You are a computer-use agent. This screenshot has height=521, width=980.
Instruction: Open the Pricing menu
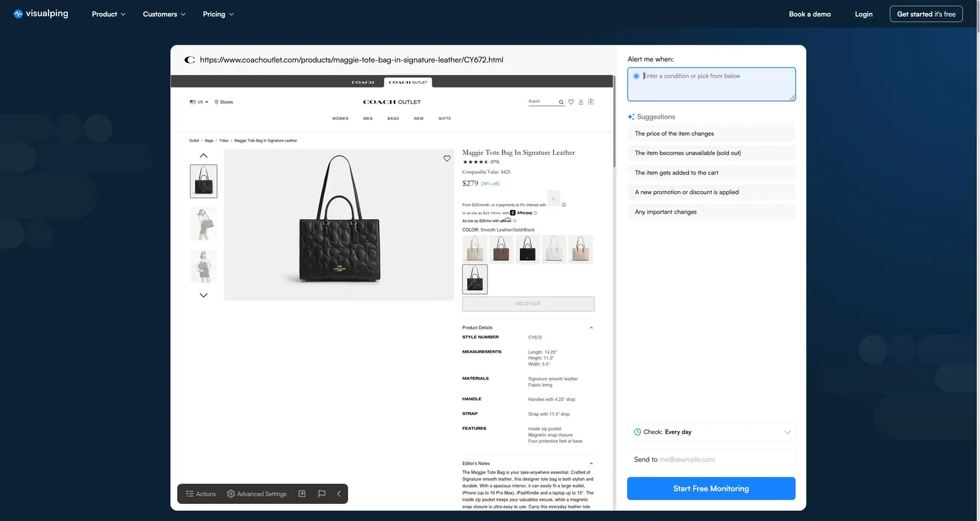pos(218,14)
